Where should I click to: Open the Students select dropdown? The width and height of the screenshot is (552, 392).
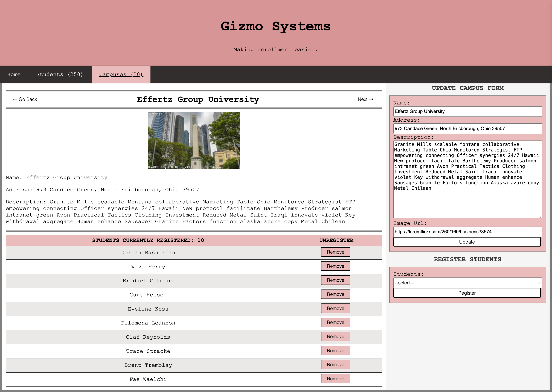coord(467,283)
